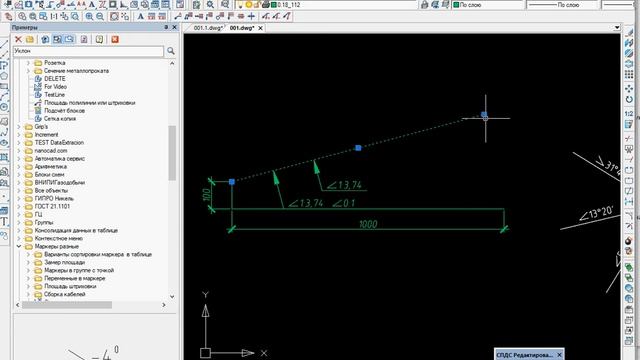Click the blue plus leader icon in second toolbar
The width and height of the screenshot is (640, 360).
(251, 16)
